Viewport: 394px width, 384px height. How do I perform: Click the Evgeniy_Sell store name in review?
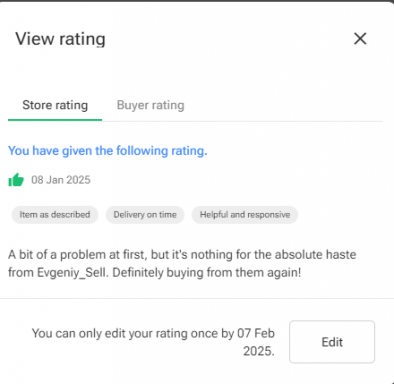point(72,273)
